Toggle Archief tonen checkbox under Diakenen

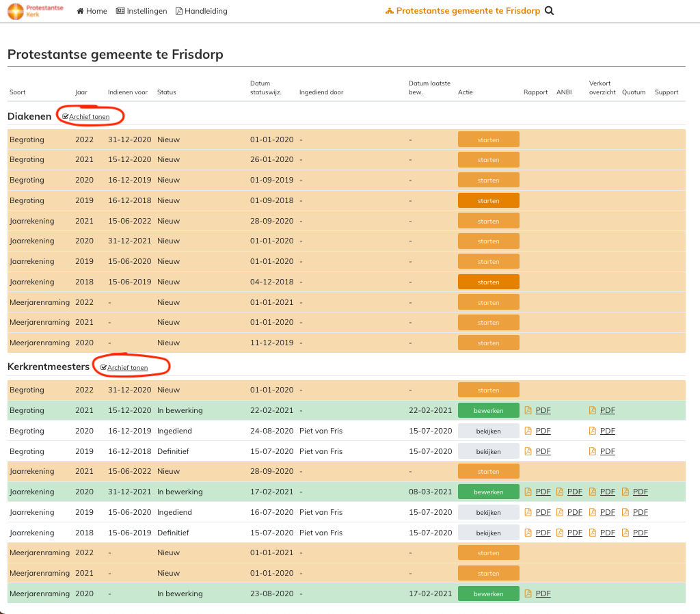66,117
